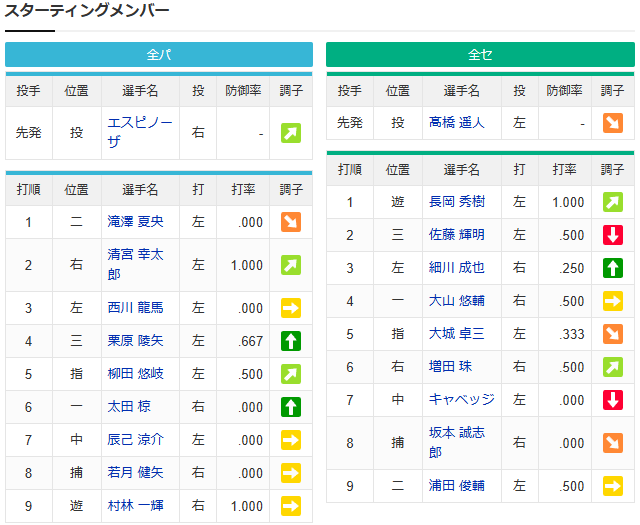
Task: Click 先発 cell in the 全セ pitcher row
Action: point(350,122)
